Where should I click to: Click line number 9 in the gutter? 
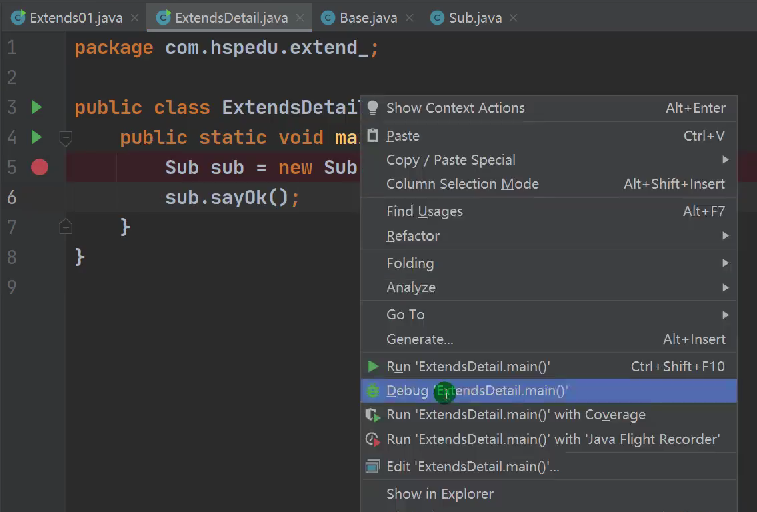point(12,287)
